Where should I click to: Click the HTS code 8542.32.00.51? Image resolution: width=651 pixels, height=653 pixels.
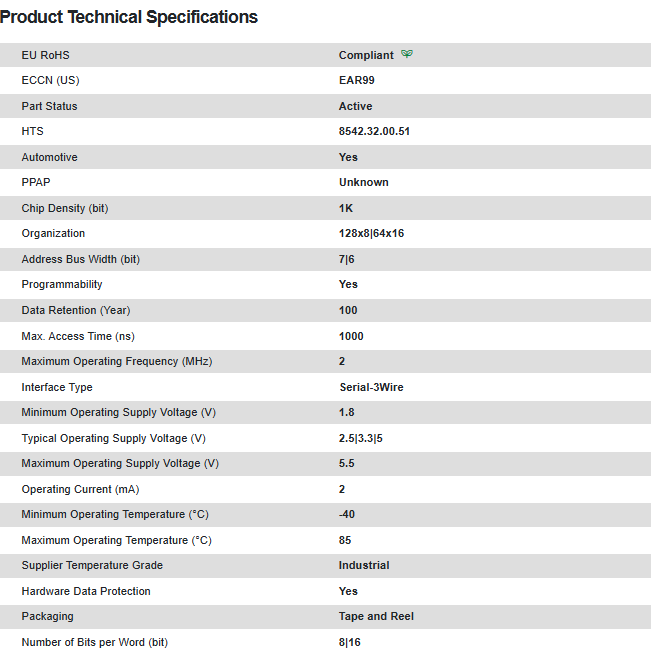point(374,131)
